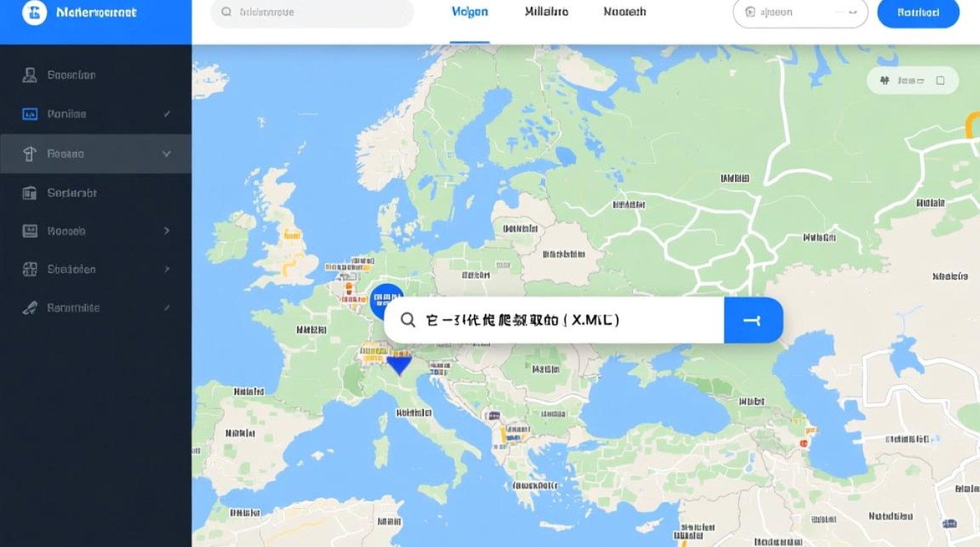Switch to the third top navigation tab
Viewport: 980px width, 547px height.
(x=624, y=12)
